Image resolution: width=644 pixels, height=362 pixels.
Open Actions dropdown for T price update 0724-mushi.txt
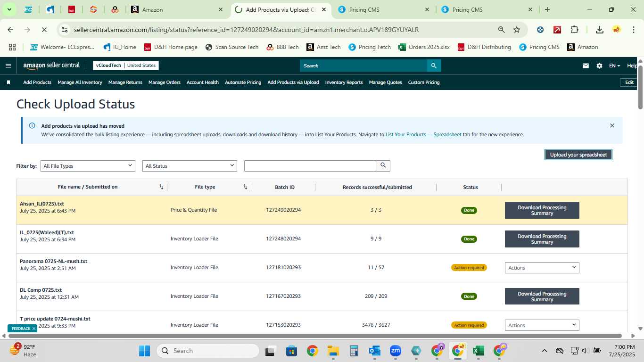click(x=542, y=325)
